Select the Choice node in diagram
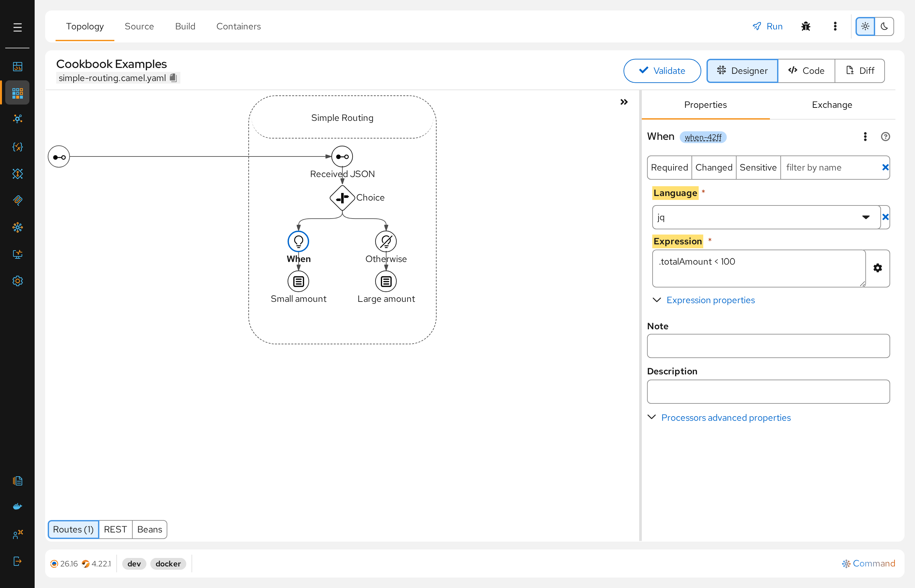 tap(342, 198)
